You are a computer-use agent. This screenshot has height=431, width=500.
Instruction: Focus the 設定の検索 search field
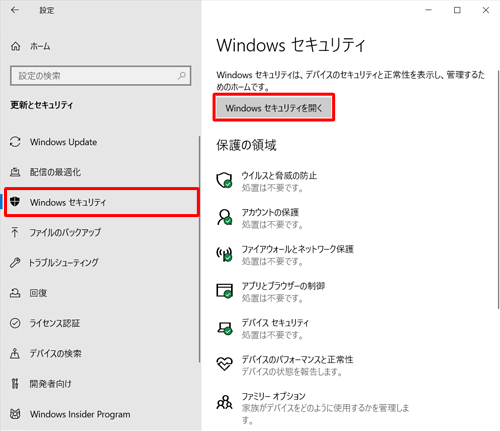[101, 76]
